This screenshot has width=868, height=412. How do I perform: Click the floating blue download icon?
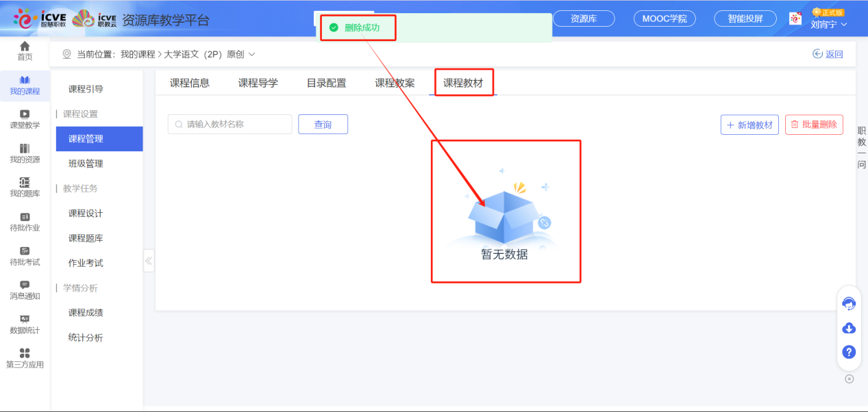[x=848, y=328]
